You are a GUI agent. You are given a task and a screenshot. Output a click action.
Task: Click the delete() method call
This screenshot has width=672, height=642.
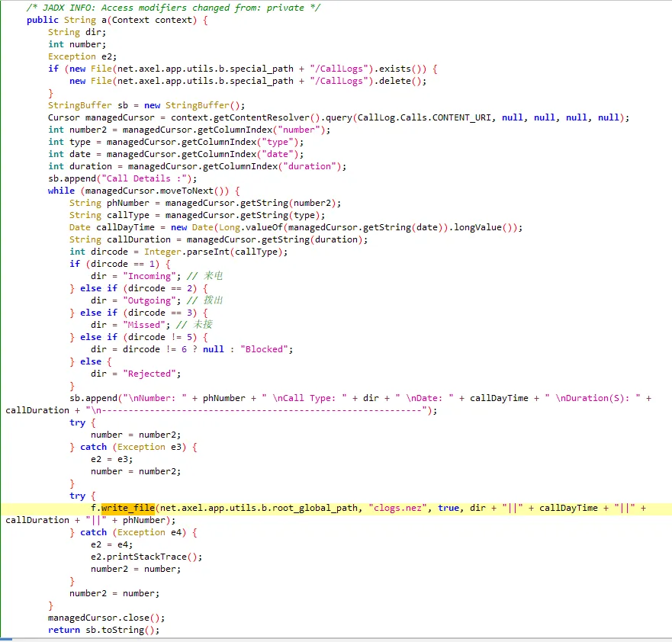[400, 81]
